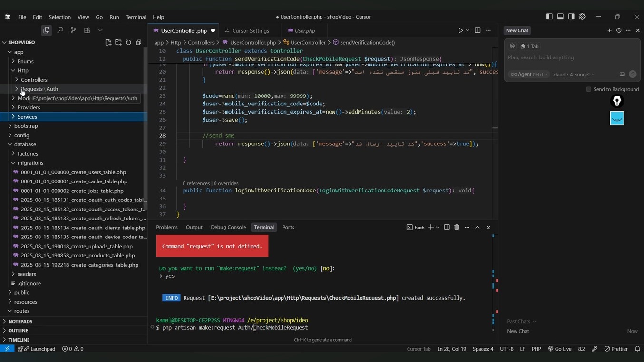The width and height of the screenshot is (644, 362).
Task: Split the editor to the right
Action: pos(478,30)
